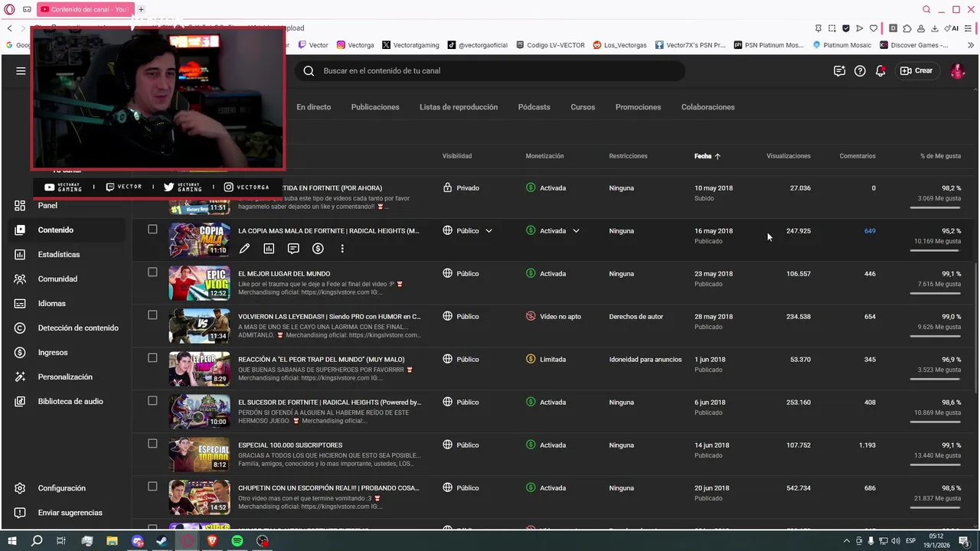980x551 pixels.
Task: Select checkbox for REACCIÓN A EL PEOR TRAP video
Action: tap(152, 357)
